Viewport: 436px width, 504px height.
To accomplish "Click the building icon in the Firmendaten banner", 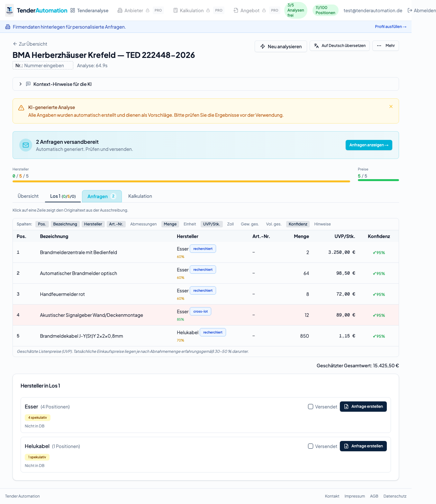I will pos(8,27).
